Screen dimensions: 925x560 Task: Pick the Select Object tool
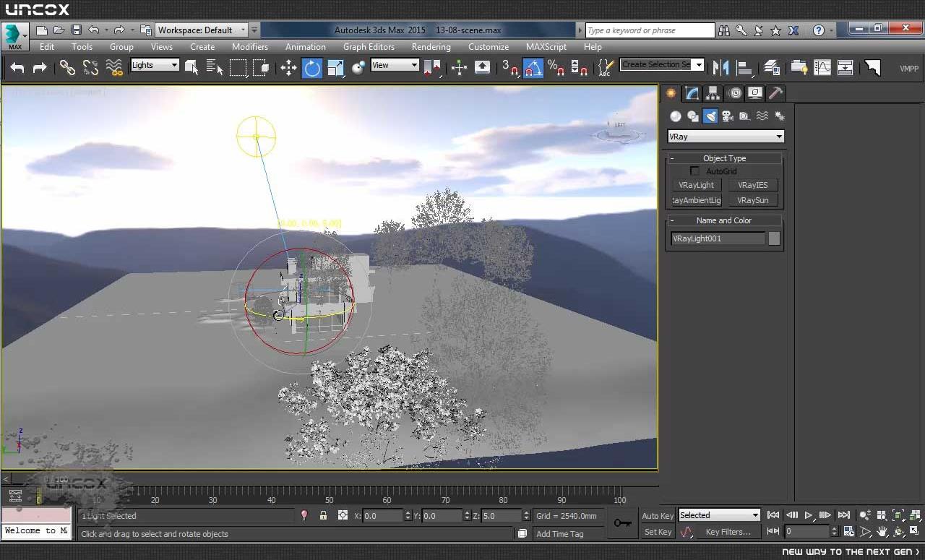pos(192,68)
